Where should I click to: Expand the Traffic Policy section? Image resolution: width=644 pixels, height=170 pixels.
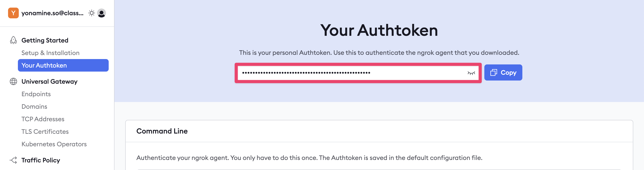click(x=41, y=160)
